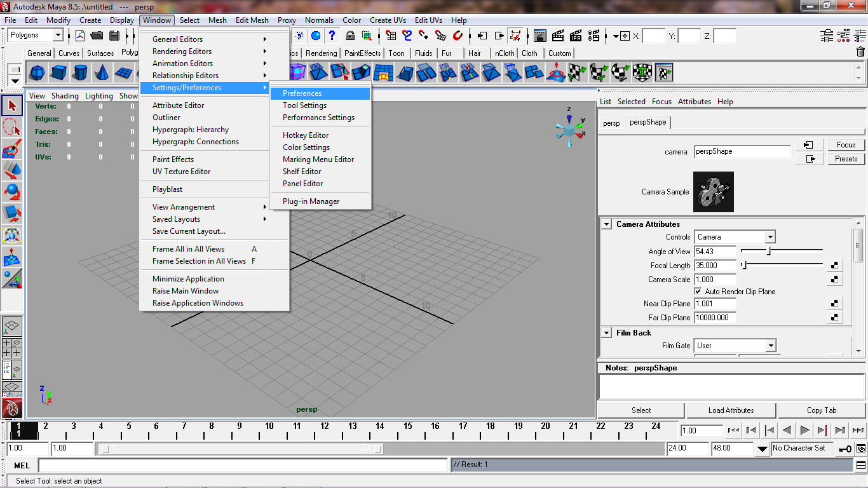This screenshot has height=488, width=868.
Task: Collapse the Film Back section
Action: coord(607,333)
